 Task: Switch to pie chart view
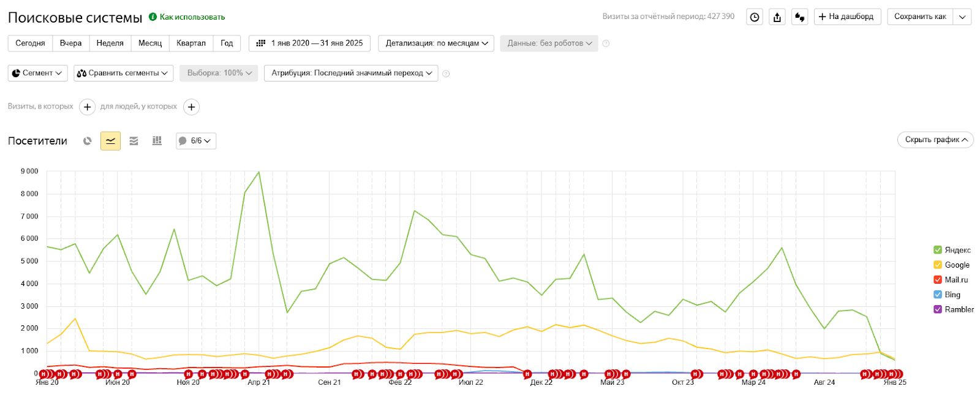(88, 141)
